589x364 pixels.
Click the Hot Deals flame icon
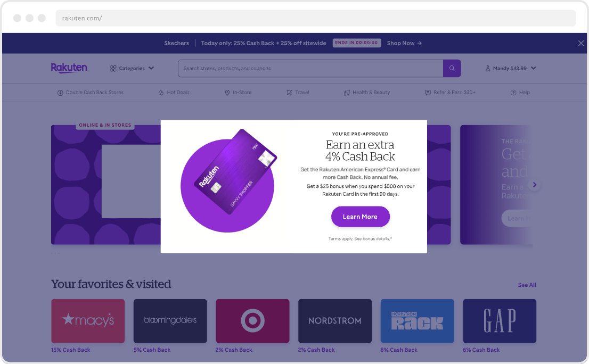tap(161, 93)
